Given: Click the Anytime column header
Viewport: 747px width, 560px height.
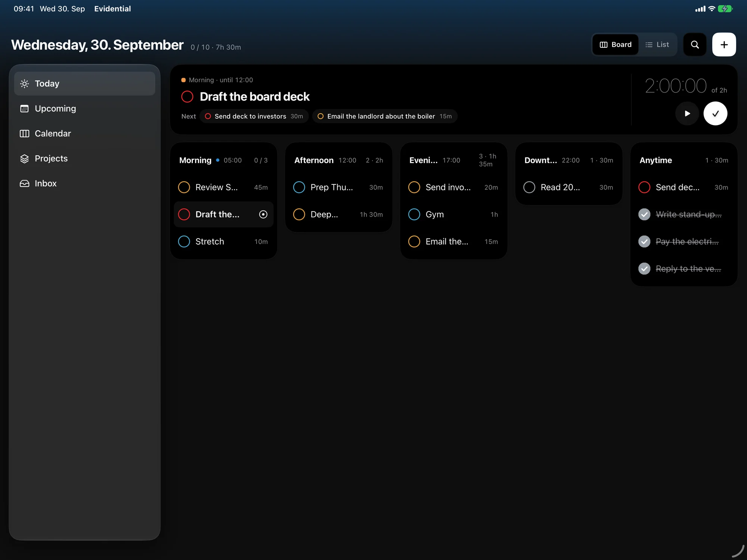Looking at the screenshot, I should (x=655, y=160).
